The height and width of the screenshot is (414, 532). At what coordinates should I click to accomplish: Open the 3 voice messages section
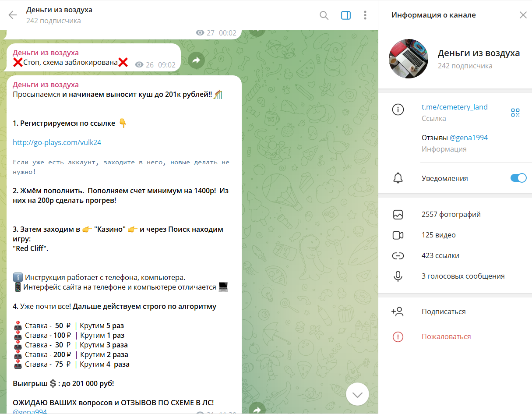click(x=455, y=276)
